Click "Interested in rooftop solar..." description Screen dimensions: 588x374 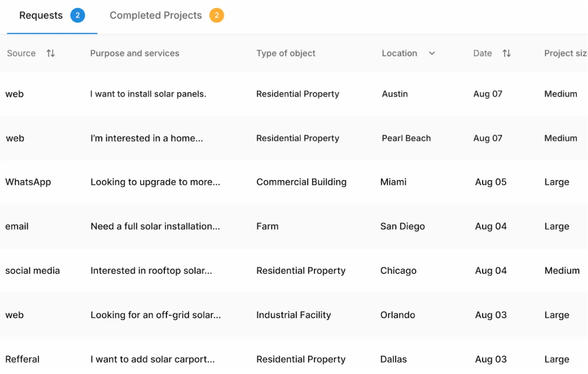point(151,271)
